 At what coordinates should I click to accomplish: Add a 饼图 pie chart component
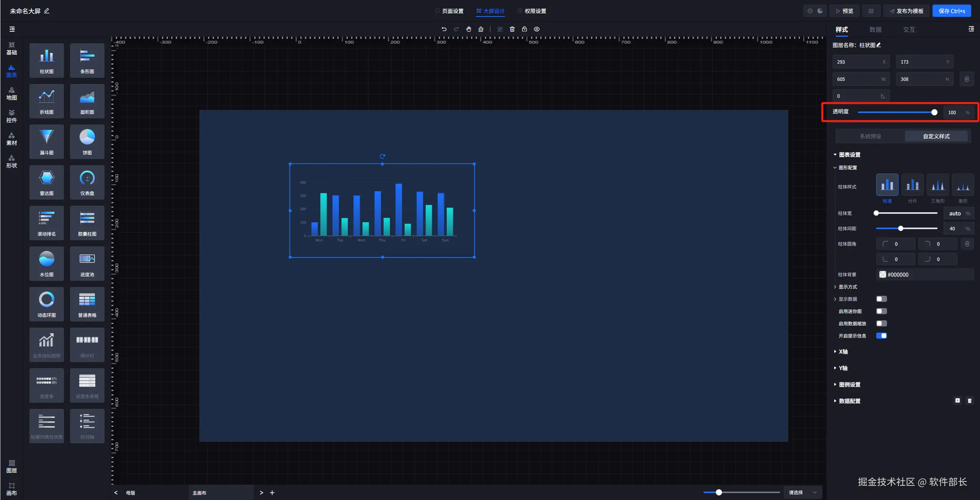87,142
